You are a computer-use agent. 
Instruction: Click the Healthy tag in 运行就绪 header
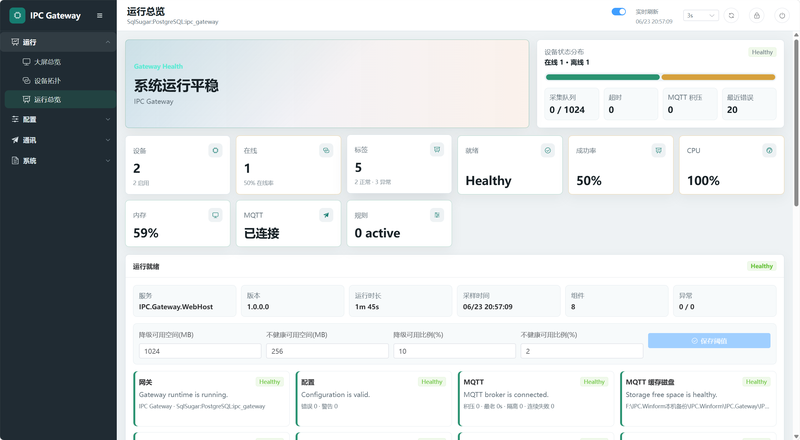[762, 266]
